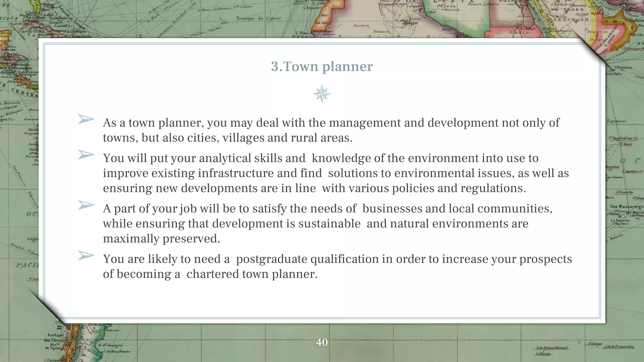Click the 'Equateur' map label on the right
This screenshot has height=362, width=644.
click(616, 121)
